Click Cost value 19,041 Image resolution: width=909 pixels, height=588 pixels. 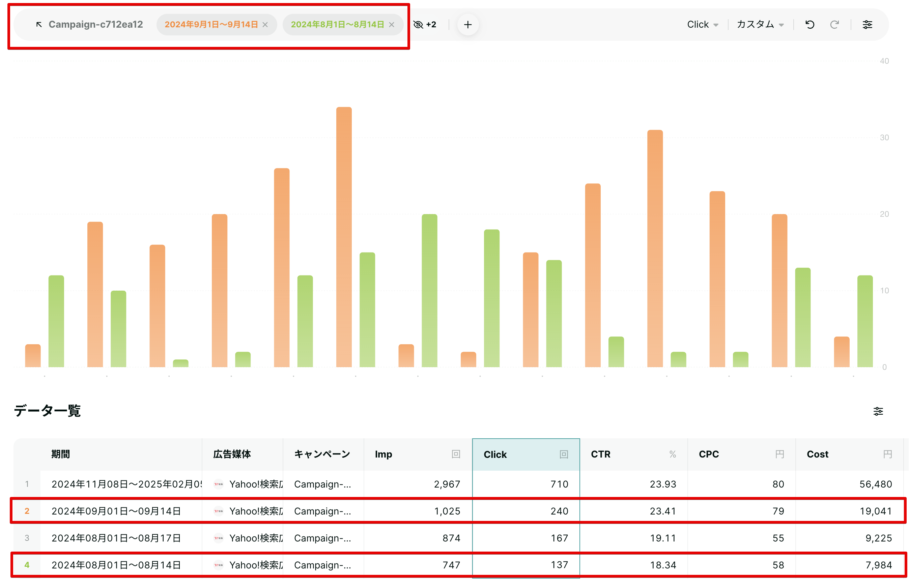[875, 511]
